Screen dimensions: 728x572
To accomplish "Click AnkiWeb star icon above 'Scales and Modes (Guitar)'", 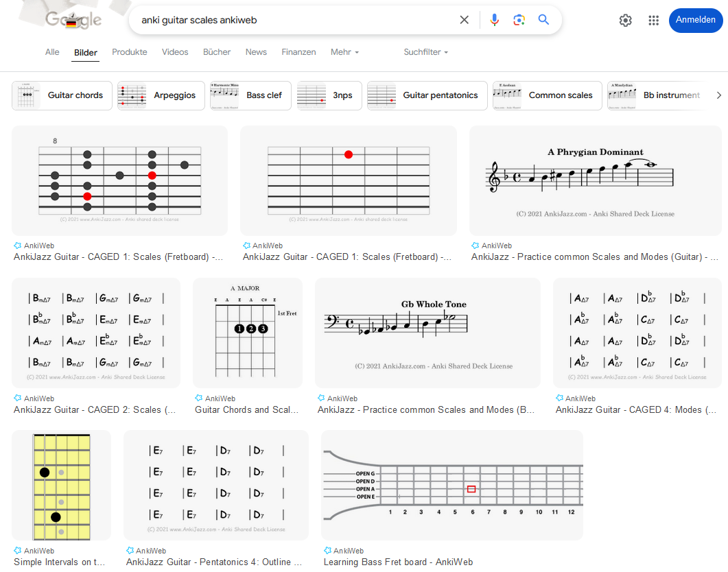I will (x=475, y=246).
